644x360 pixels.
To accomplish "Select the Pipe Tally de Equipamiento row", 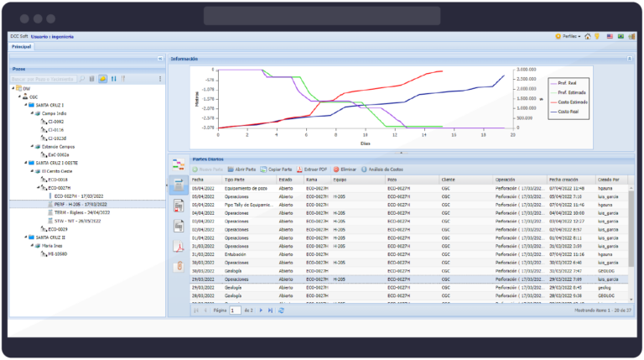I will (409, 205).
